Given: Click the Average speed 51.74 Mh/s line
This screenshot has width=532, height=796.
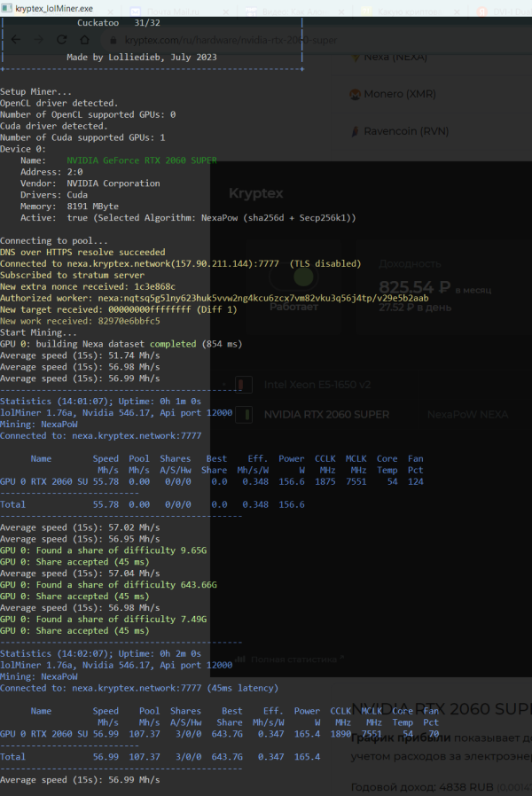Looking at the screenshot, I should coord(80,355).
